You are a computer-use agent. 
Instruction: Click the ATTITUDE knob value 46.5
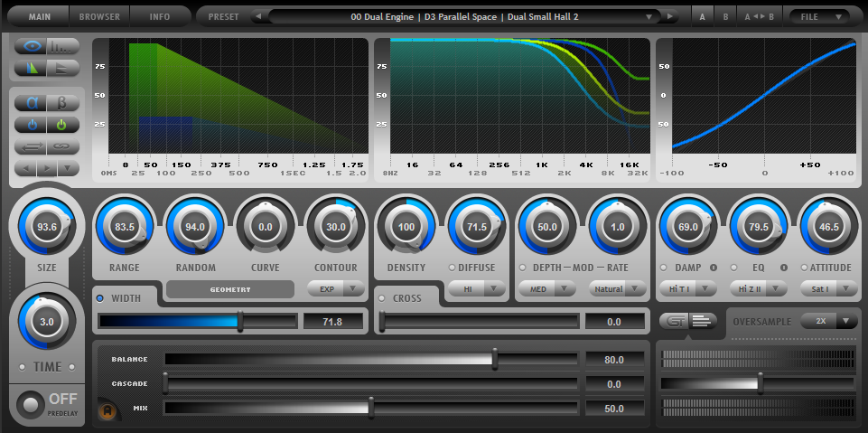click(828, 227)
